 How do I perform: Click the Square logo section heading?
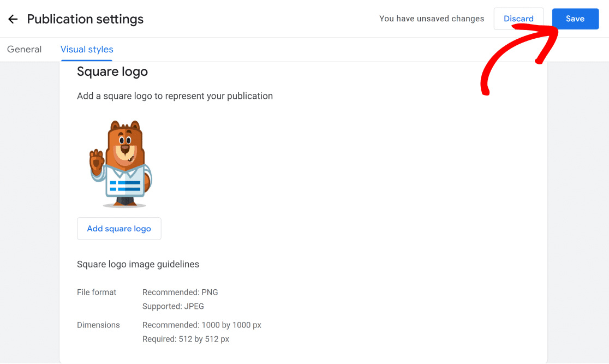[112, 71]
